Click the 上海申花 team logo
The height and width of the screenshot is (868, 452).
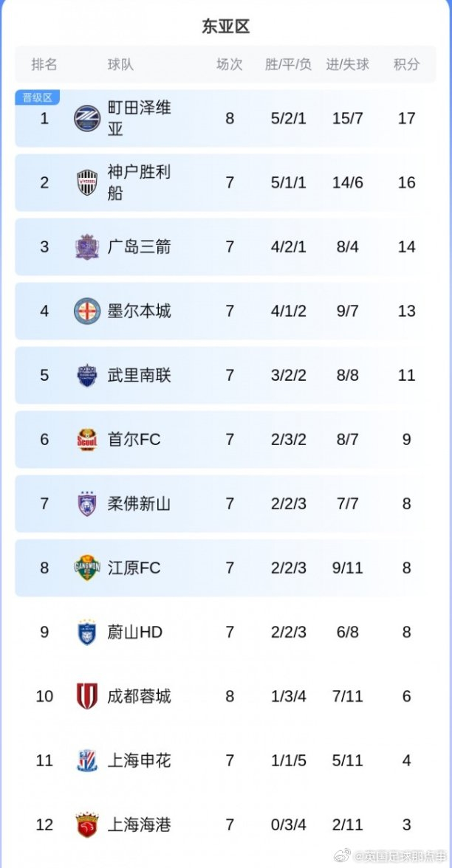click(x=87, y=760)
